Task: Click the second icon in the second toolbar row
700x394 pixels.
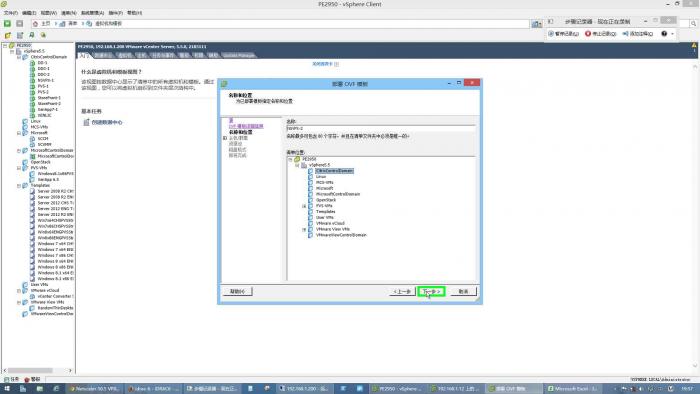Action: tap(20, 35)
